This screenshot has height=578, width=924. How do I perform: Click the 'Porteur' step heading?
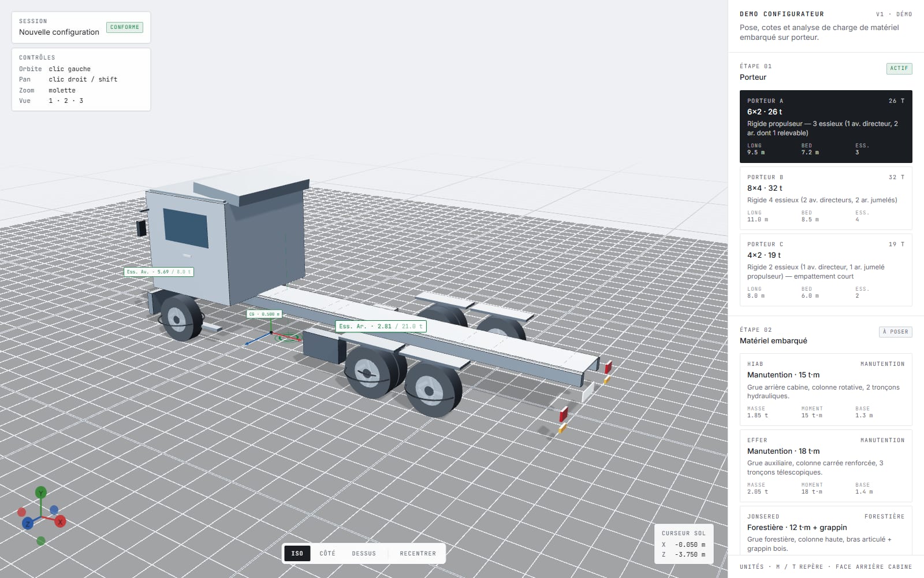pos(753,77)
